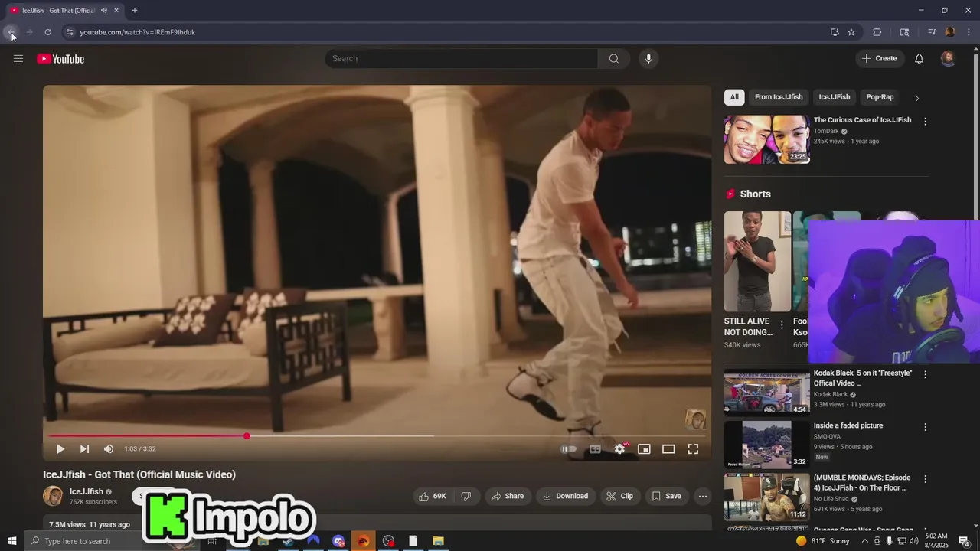
Task: Enable miniplayer mode
Action: tap(644, 449)
